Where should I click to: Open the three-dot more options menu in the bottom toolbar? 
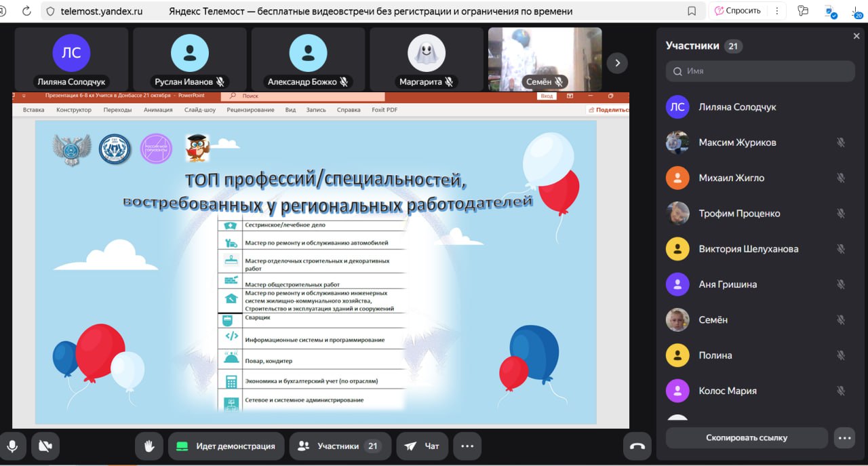(467, 446)
